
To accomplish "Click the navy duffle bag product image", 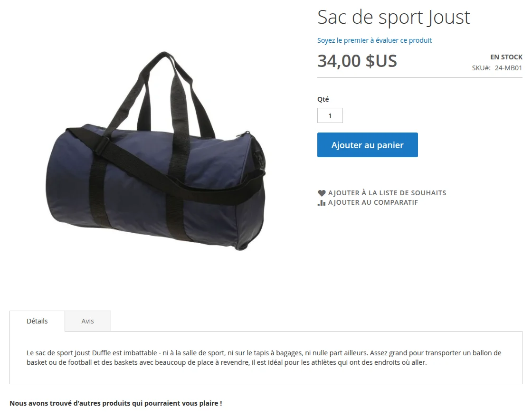I will (156, 152).
